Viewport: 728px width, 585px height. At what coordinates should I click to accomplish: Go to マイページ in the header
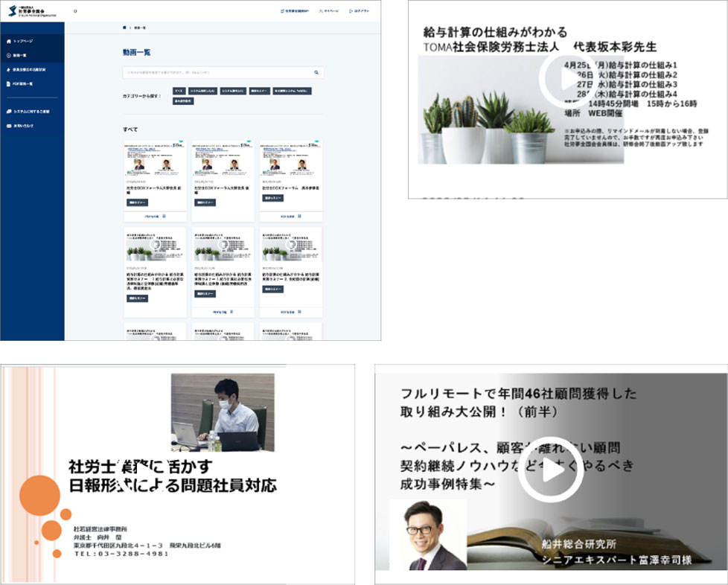click(x=329, y=11)
